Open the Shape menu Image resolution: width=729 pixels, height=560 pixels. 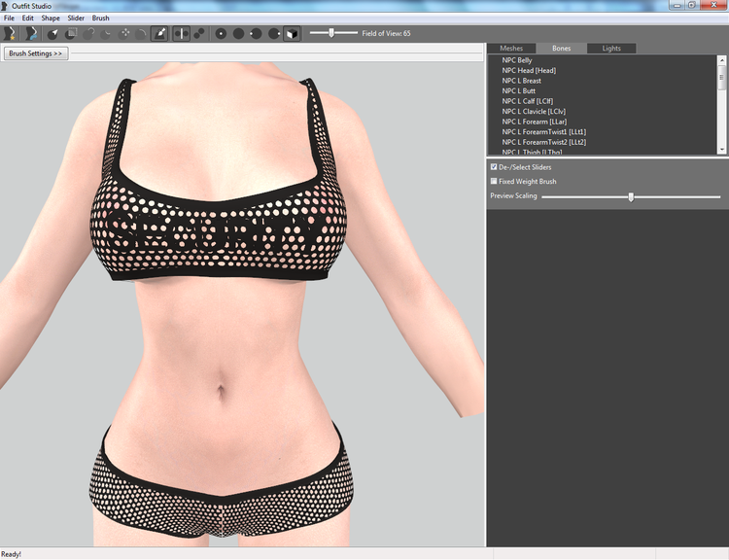51,18
